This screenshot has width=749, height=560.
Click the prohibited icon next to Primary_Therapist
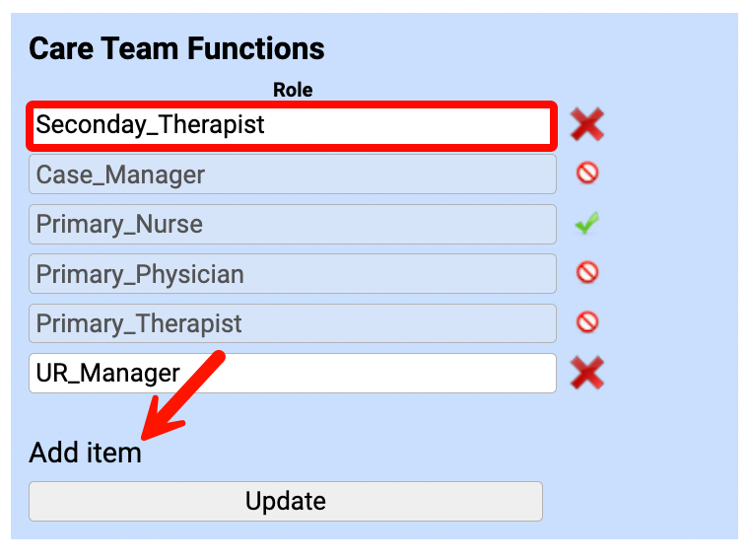click(x=587, y=322)
